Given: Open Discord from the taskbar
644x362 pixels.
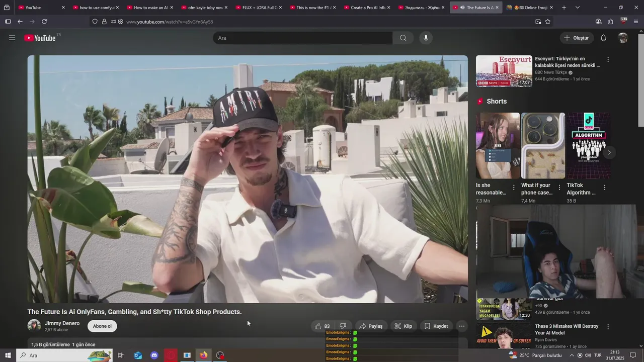Looking at the screenshot, I should [154, 355].
